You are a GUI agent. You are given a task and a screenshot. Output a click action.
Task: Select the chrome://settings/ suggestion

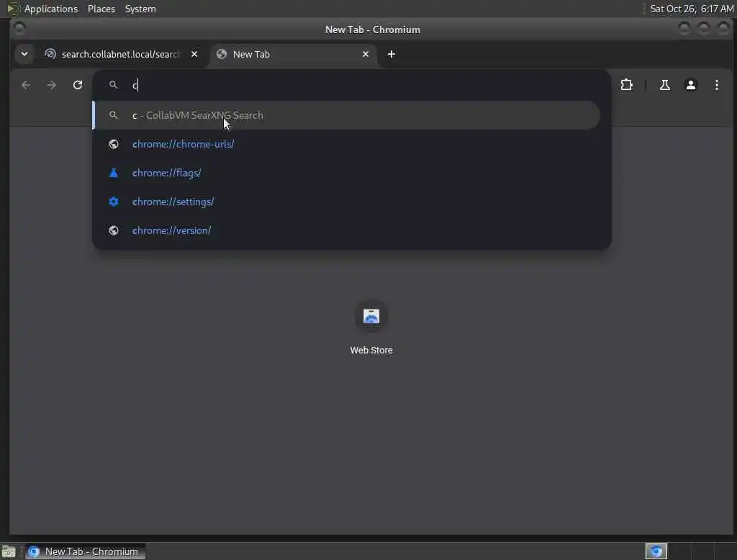347,202
